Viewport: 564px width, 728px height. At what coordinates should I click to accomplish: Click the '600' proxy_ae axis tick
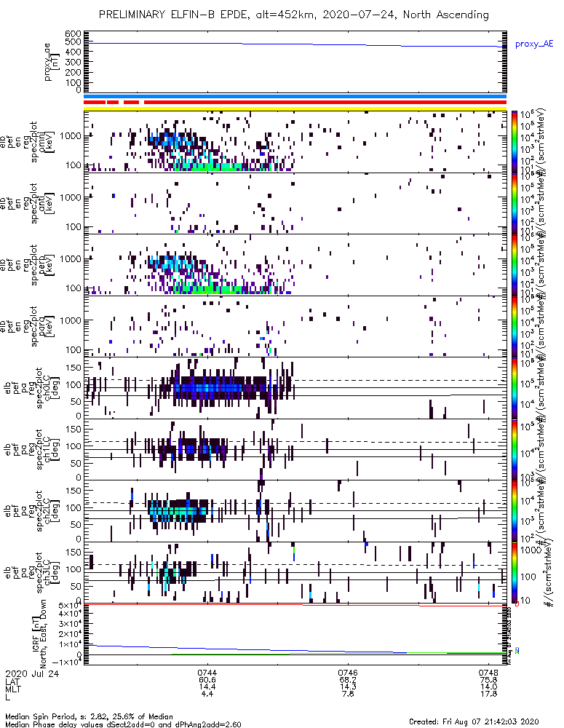pos(74,34)
